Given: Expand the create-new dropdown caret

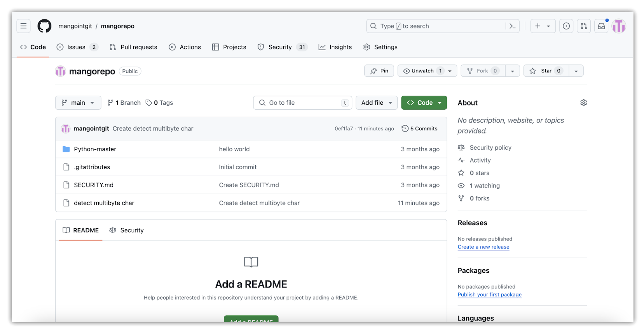Looking at the screenshot, I should tap(548, 26).
